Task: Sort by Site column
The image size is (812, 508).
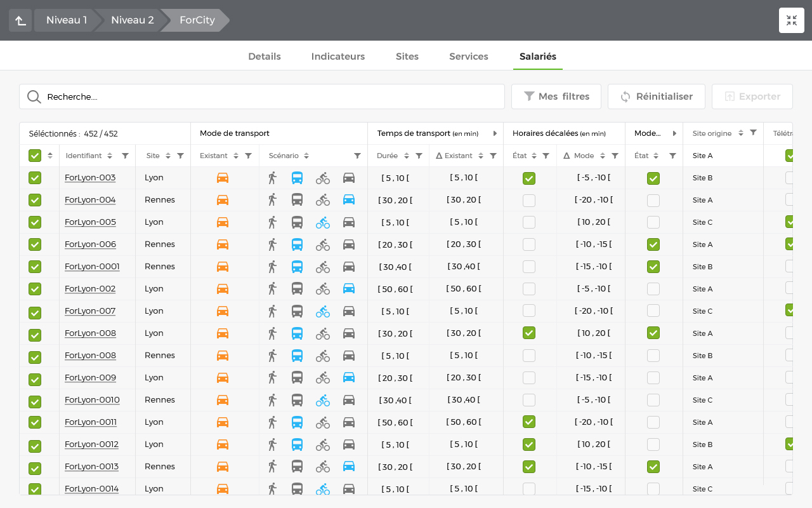Action: tap(168, 156)
